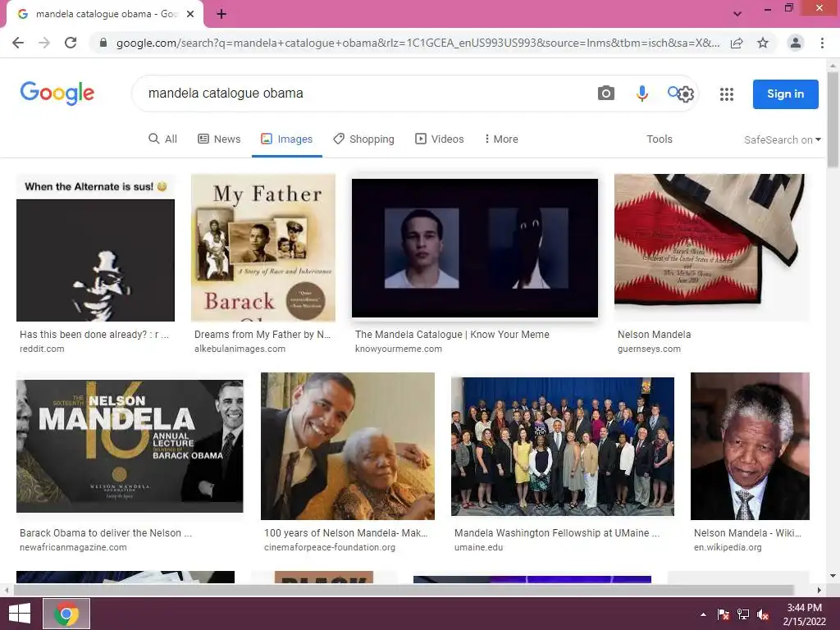
Task: Click the padlock site info icon
Action: [103, 43]
